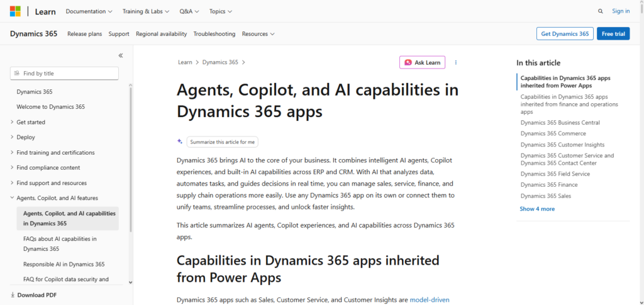Open Responsible AI in Dynamics 365

point(64,264)
